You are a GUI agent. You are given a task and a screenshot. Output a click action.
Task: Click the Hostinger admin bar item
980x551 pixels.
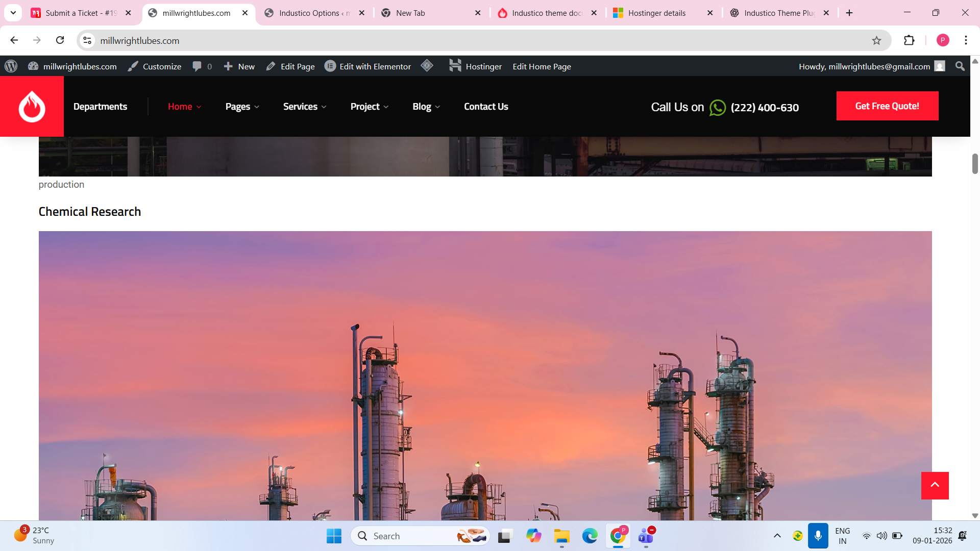pyautogui.click(x=475, y=66)
